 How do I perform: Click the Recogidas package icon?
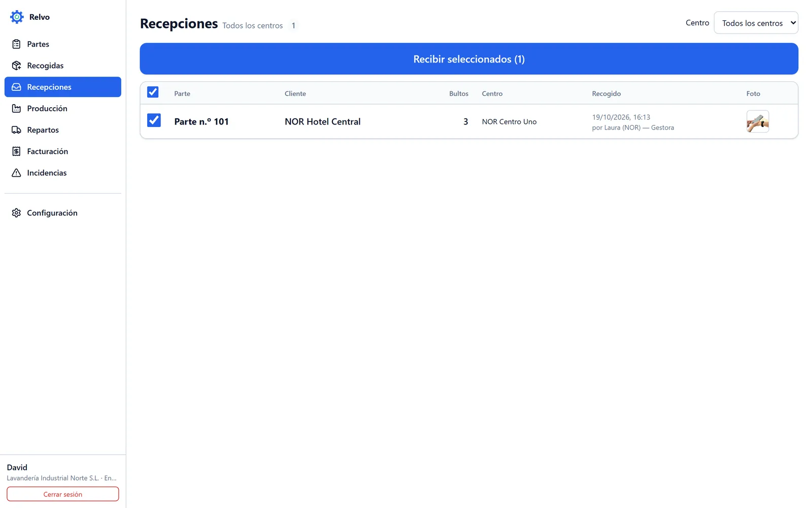pos(16,66)
